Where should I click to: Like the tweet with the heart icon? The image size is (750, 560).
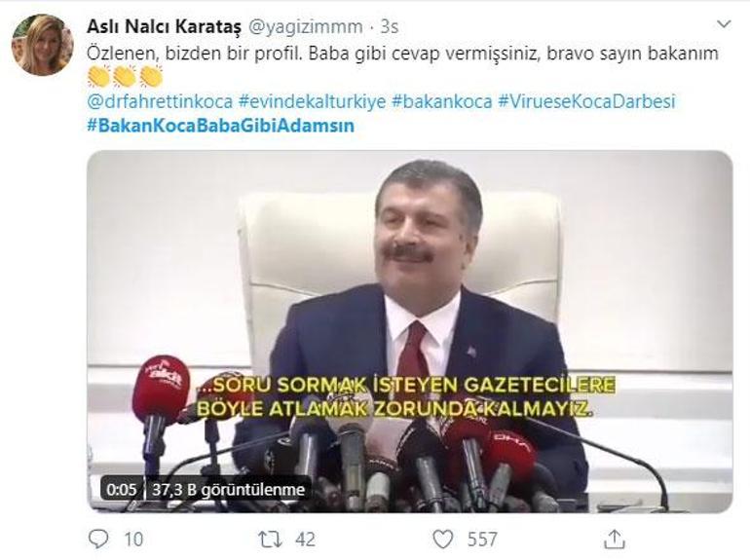point(443,540)
